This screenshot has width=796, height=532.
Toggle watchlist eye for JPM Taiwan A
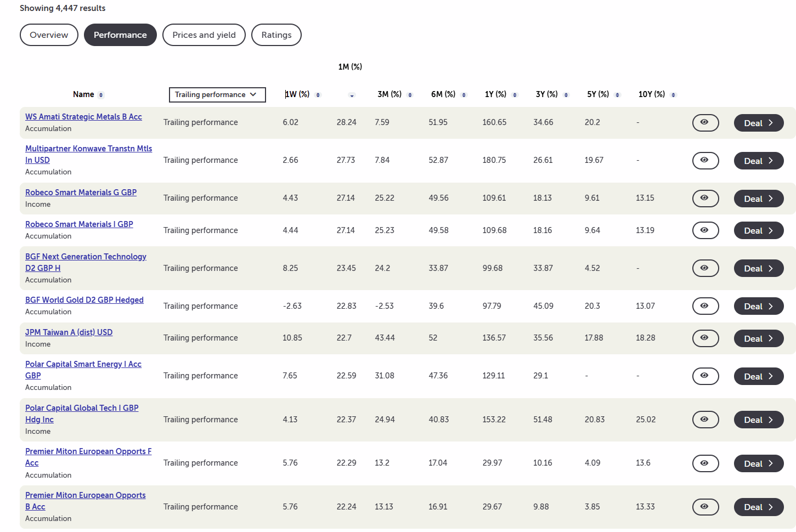[705, 338]
